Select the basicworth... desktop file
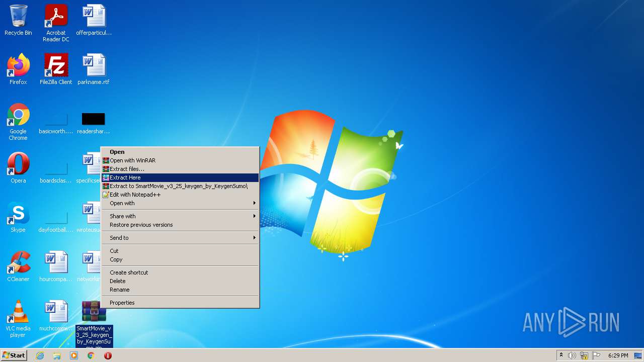Screen dimensions: 644x362 pyautogui.click(x=56, y=124)
